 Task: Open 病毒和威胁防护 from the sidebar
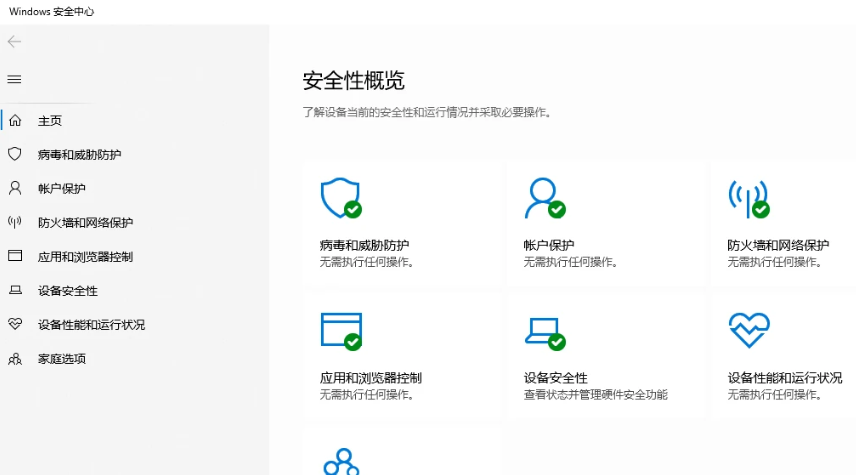point(80,155)
